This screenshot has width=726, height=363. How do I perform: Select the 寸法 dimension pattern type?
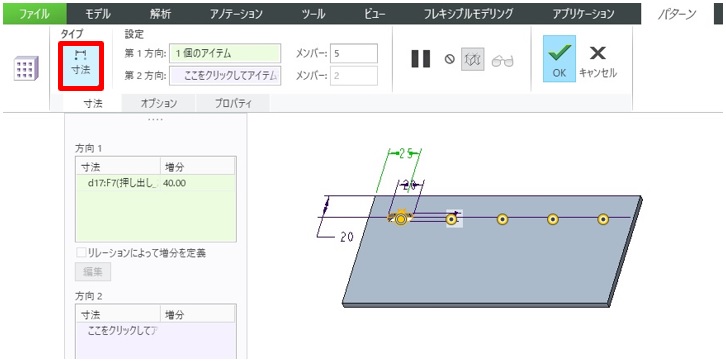coord(81,65)
